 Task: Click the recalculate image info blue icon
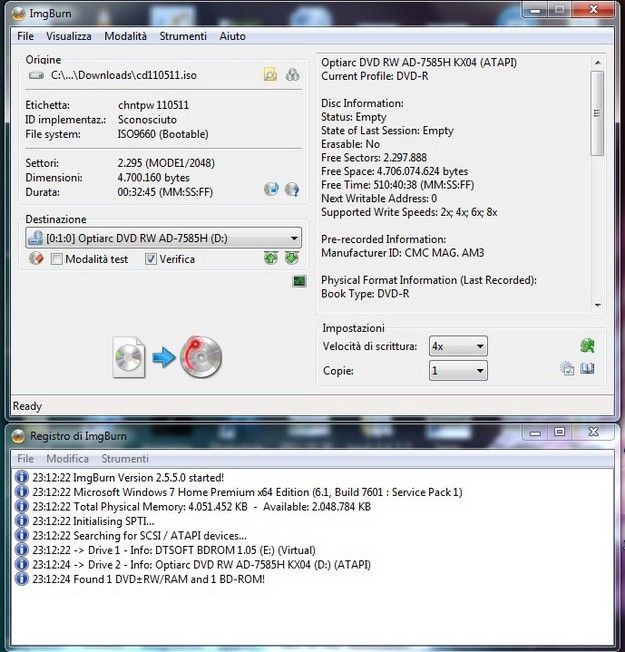(x=271, y=189)
